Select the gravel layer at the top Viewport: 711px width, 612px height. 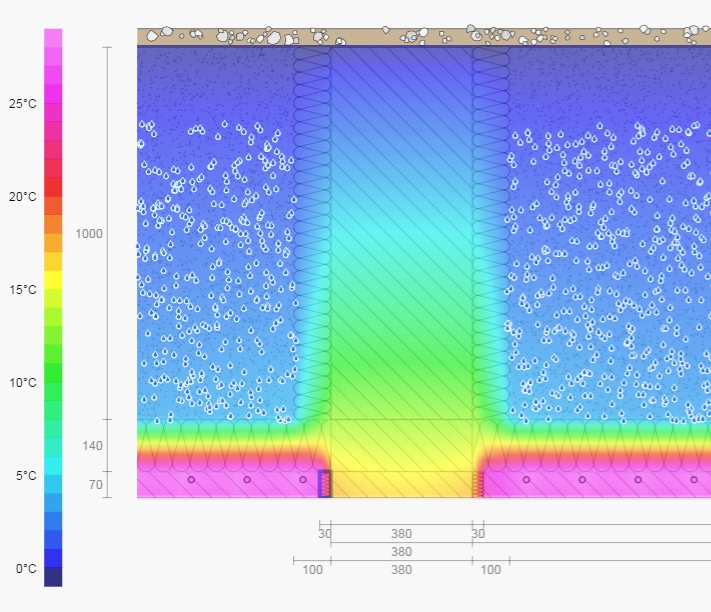click(x=424, y=37)
